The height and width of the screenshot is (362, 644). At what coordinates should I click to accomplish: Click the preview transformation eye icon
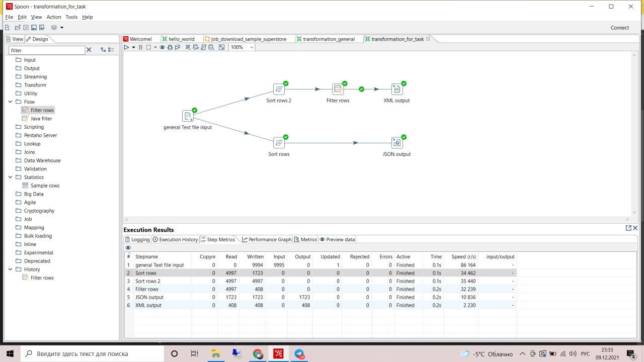[x=162, y=47]
